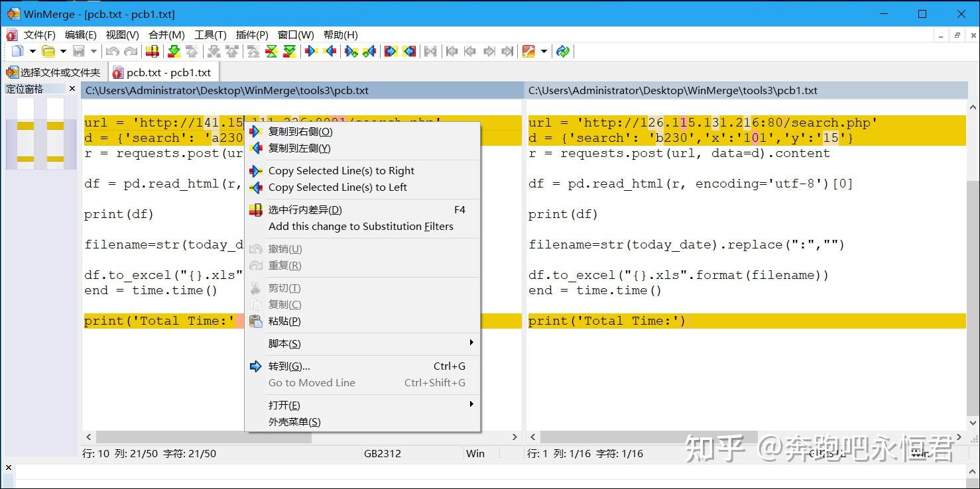Expand the Options wrench dropdown arrow

(544, 51)
